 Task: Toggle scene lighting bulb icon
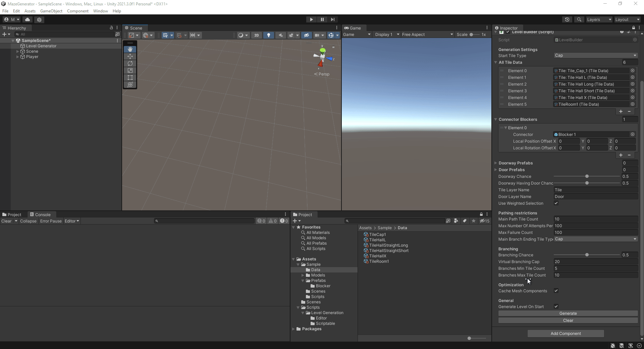[269, 35]
